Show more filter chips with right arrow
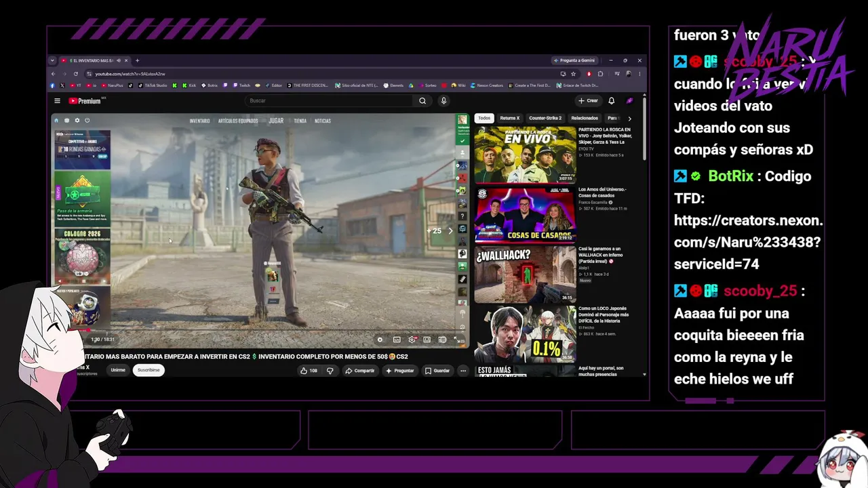The width and height of the screenshot is (868, 488). pyautogui.click(x=629, y=119)
